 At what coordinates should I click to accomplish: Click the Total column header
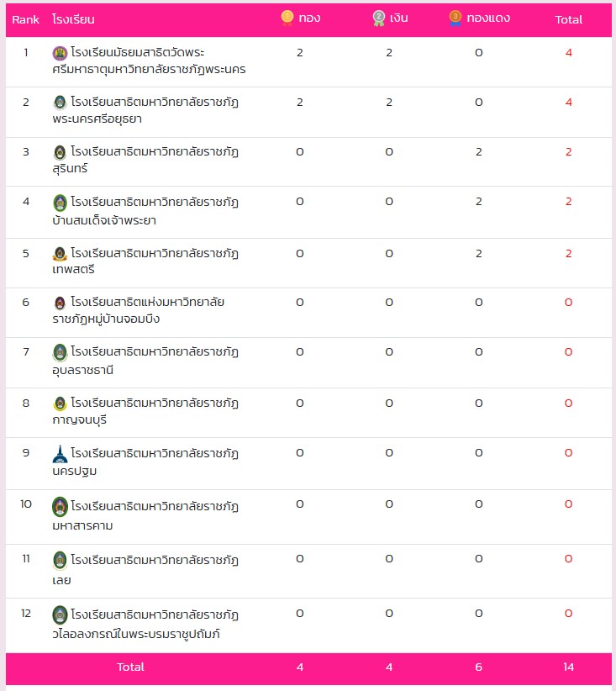click(x=568, y=20)
